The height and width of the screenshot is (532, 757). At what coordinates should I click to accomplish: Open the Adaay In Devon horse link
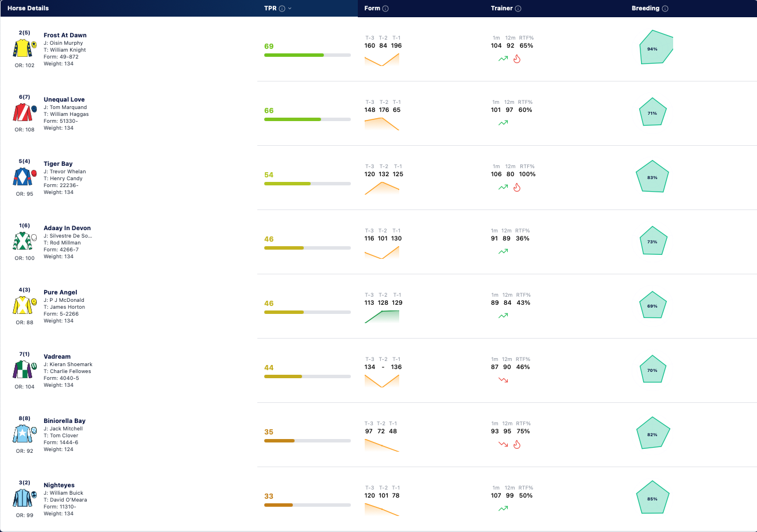click(x=67, y=228)
